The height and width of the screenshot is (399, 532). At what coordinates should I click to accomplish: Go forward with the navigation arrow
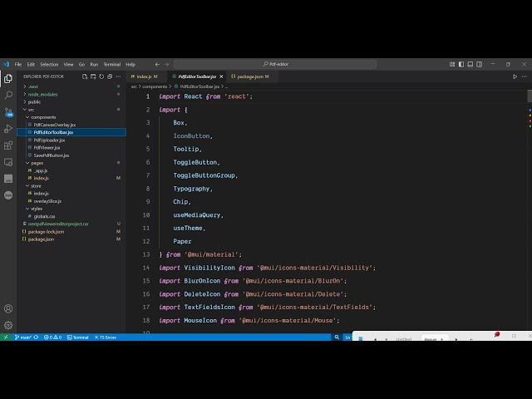point(166,64)
